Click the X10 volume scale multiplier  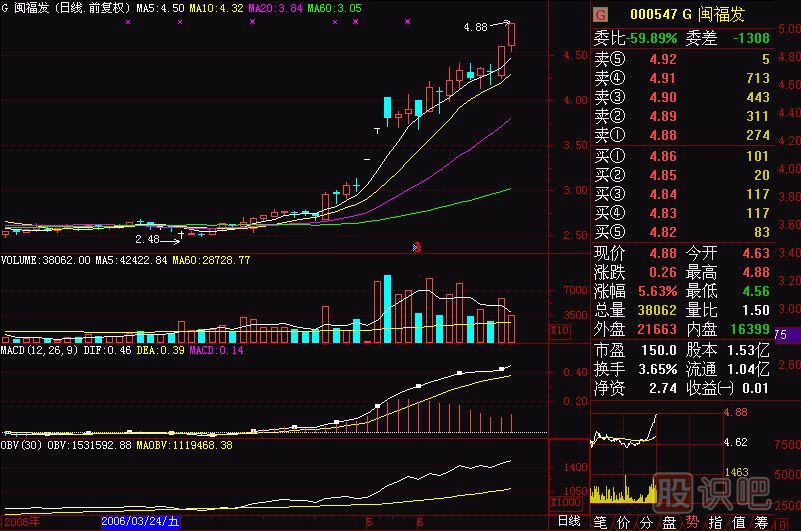coord(561,330)
